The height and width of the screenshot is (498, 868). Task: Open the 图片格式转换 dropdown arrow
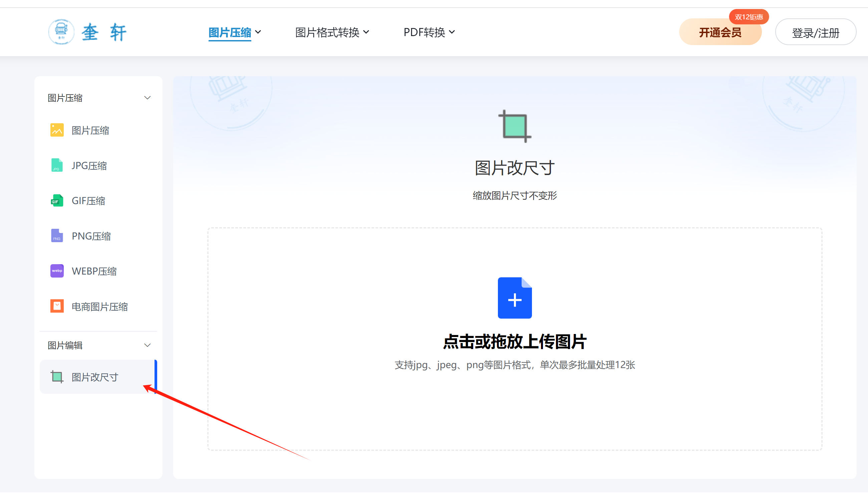366,32
